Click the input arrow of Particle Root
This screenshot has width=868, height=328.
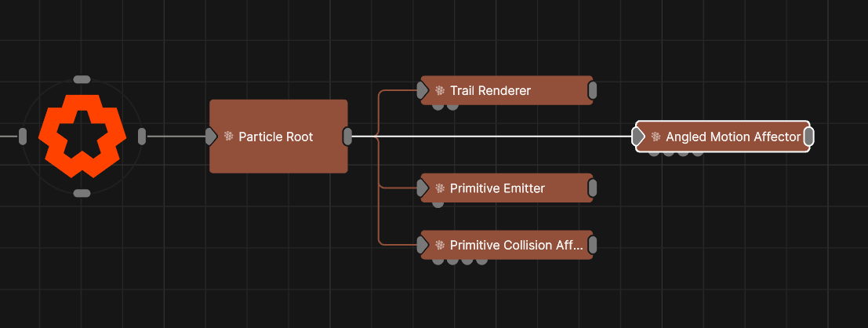coord(211,137)
